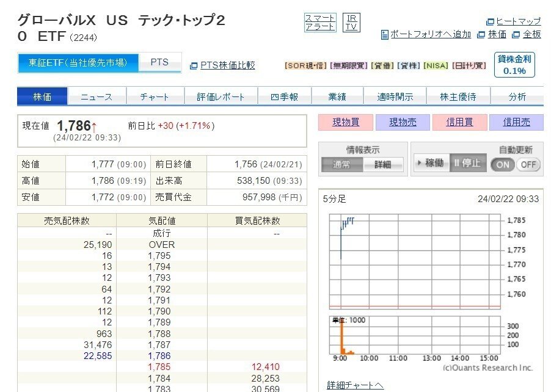Turn auto update ON

coord(503,165)
